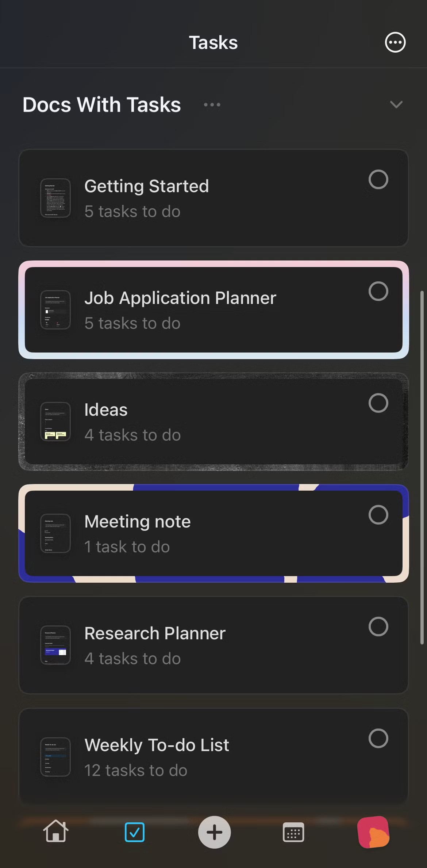
Task: Open the red-orange profile avatar icon
Action: pos(373,832)
